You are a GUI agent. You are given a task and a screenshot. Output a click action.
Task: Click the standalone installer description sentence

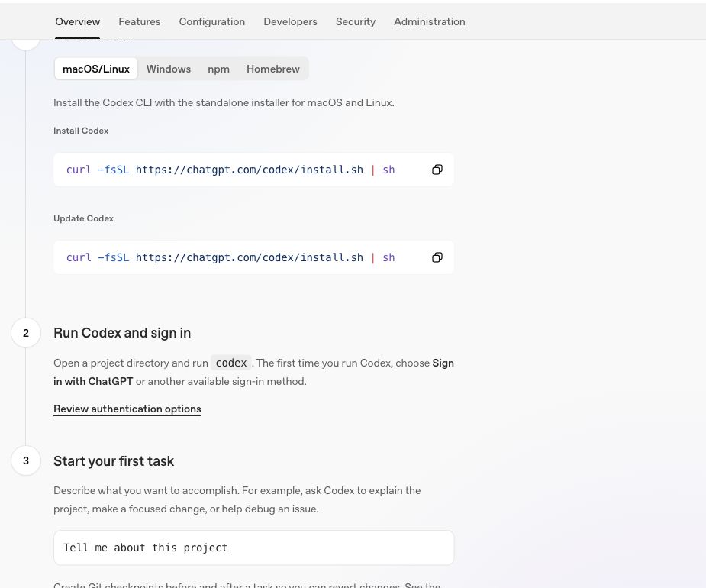224,103
